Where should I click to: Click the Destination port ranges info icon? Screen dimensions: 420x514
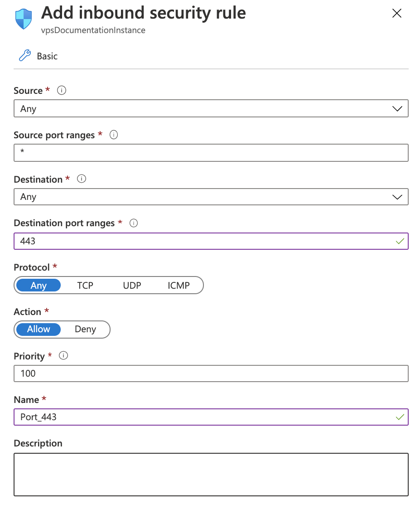[133, 223]
